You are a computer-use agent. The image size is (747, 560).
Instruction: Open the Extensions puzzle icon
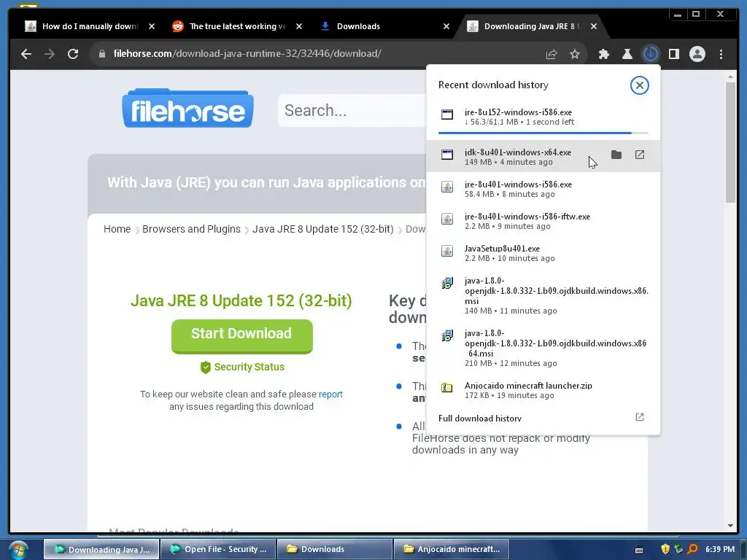pos(603,54)
